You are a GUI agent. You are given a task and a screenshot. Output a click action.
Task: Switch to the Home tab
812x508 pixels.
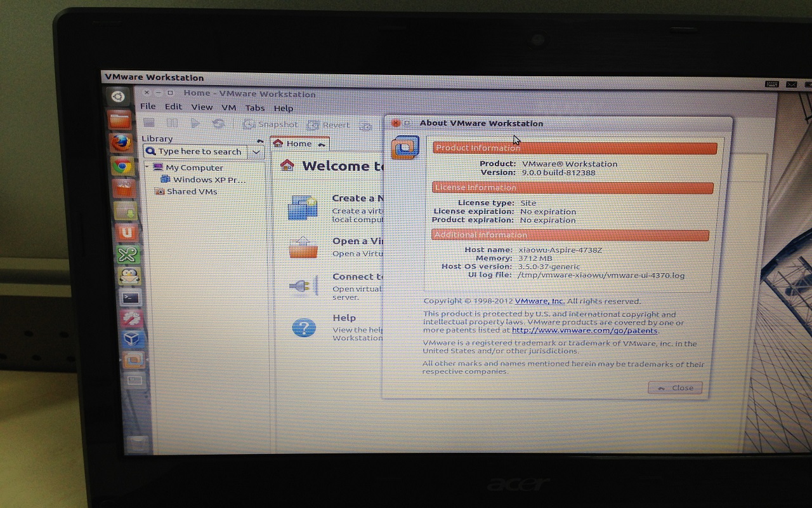(x=299, y=144)
